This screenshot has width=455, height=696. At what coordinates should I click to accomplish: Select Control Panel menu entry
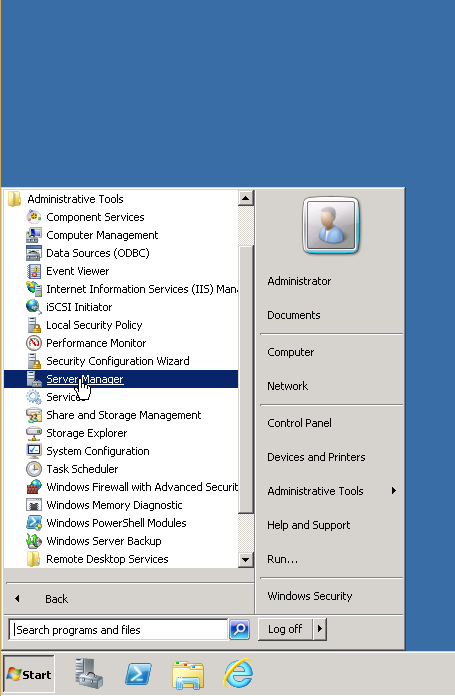[299, 423]
